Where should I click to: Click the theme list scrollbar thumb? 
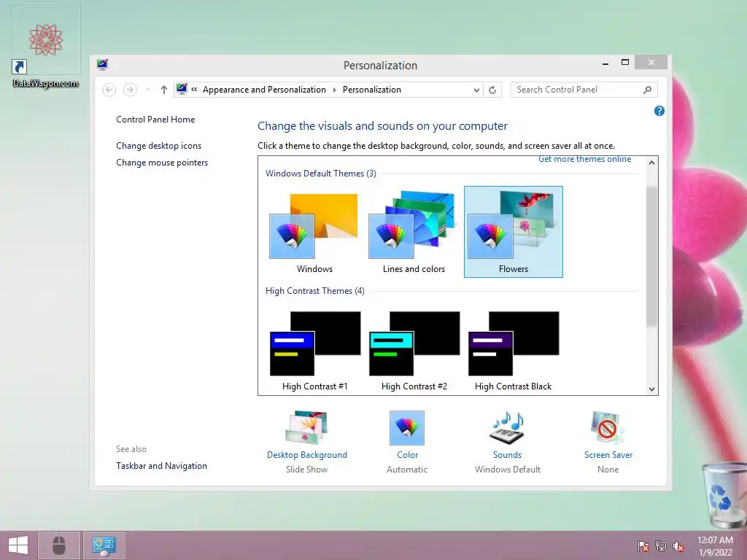coord(651,256)
